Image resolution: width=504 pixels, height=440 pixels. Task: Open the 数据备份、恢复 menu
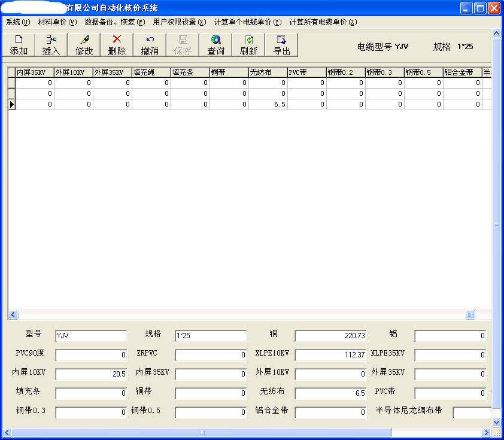click(114, 22)
